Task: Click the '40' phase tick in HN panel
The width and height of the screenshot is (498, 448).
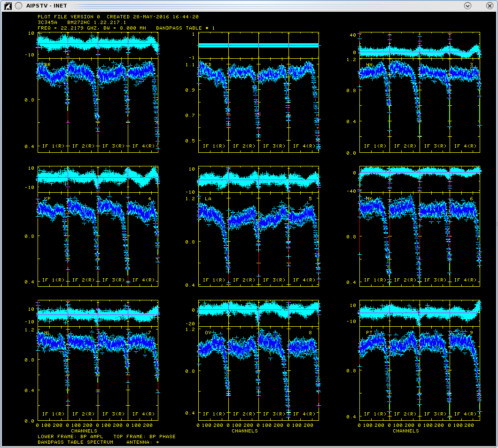Action: (x=353, y=35)
